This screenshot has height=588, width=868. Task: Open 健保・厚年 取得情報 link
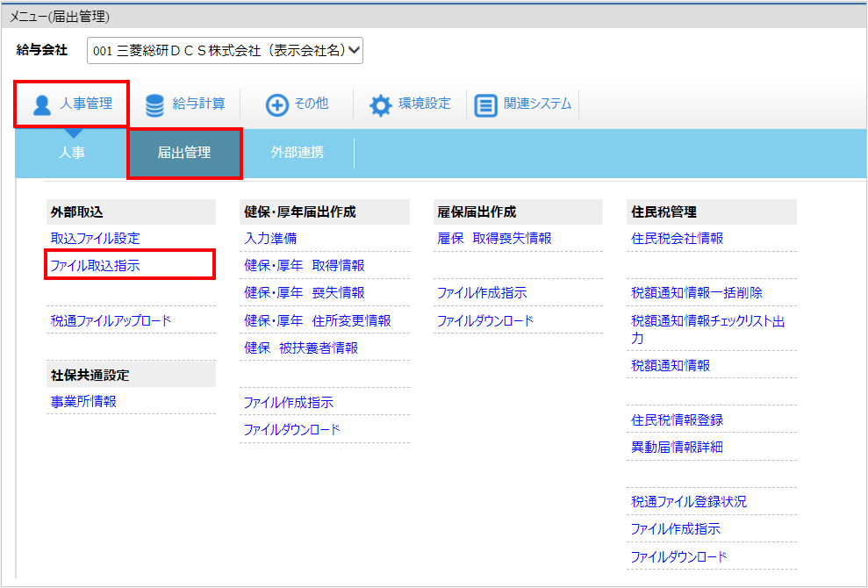pos(305,266)
